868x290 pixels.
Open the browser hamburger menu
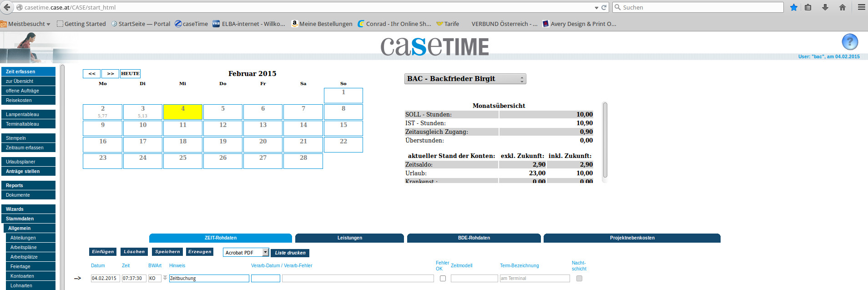(x=861, y=7)
